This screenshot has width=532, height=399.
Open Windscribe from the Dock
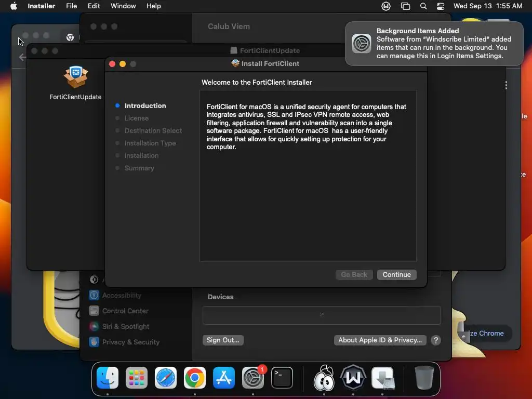tap(353, 378)
